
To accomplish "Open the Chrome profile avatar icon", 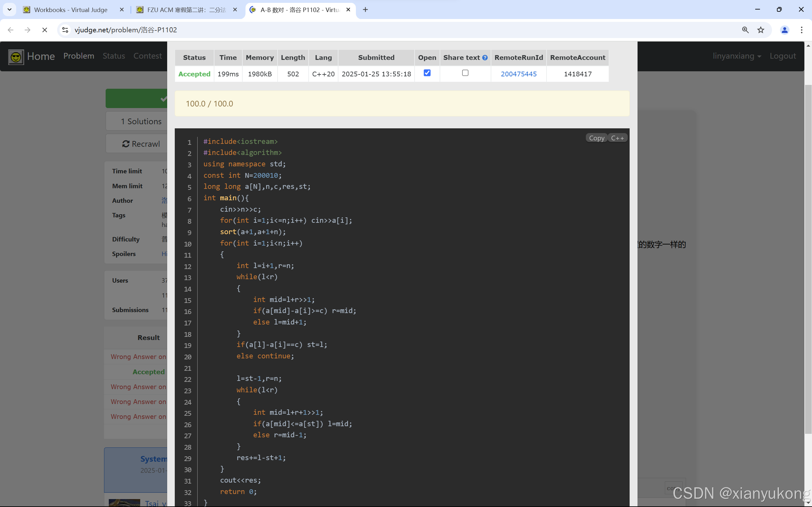I will tap(784, 30).
